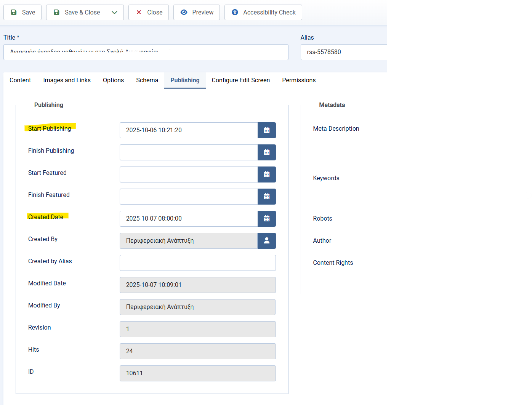Preview the article with eye icon button
This screenshot has width=532, height=405.
[x=197, y=13]
